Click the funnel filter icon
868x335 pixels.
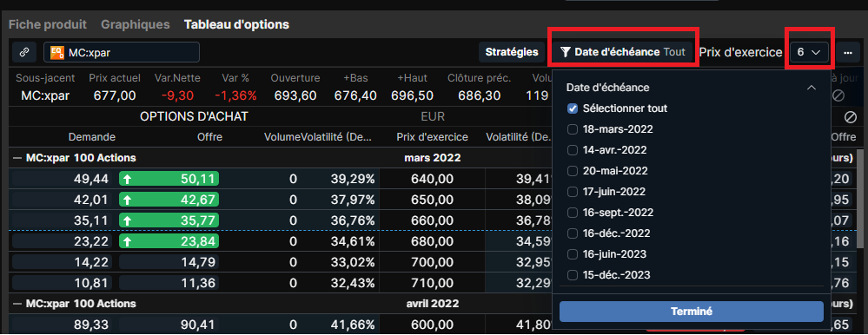point(565,52)
